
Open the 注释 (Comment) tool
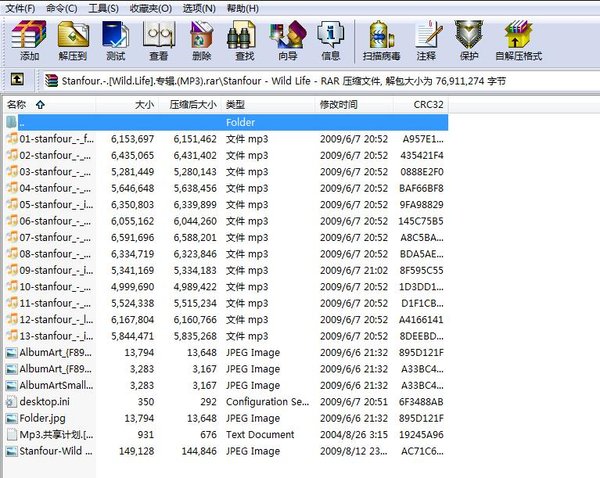point(428,35)
